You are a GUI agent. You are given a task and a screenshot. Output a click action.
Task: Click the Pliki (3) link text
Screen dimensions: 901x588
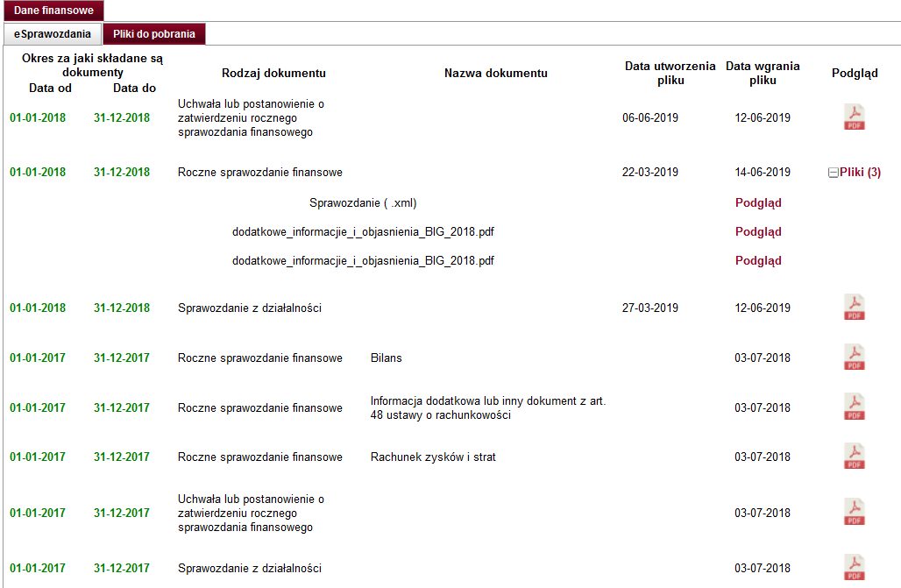[x=860, y=172]
